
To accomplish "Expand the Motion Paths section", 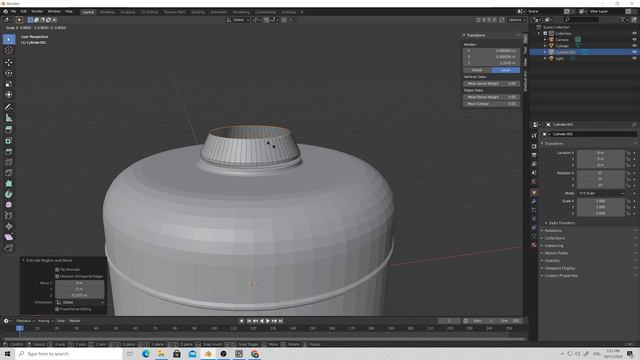I will 556,253.
